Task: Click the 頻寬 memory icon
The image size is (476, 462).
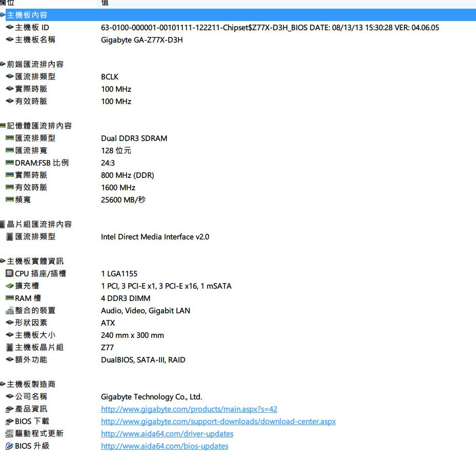Action: coord(10,199)
